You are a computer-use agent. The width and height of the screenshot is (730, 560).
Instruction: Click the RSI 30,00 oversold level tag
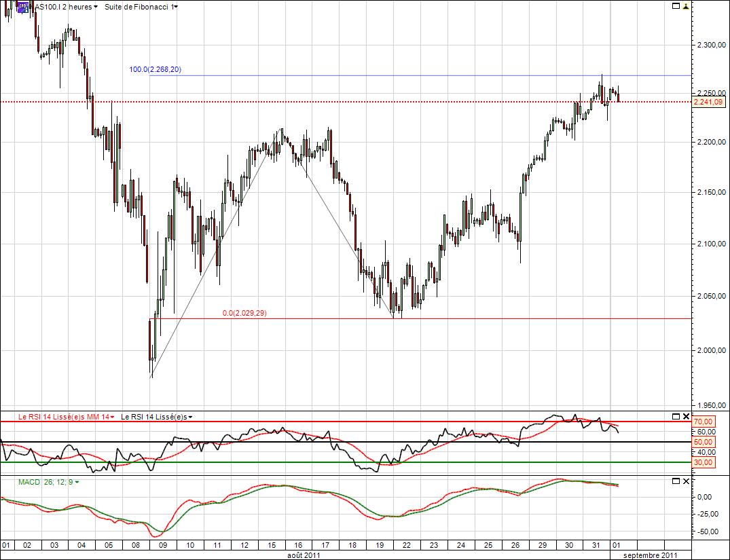click(x=704, y=462)
